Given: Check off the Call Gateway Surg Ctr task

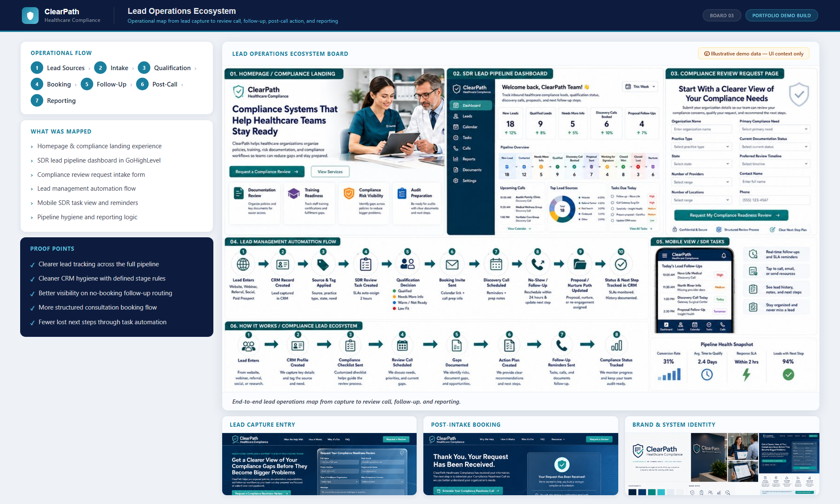Looking at the screenshot, I should click(613, 202).
